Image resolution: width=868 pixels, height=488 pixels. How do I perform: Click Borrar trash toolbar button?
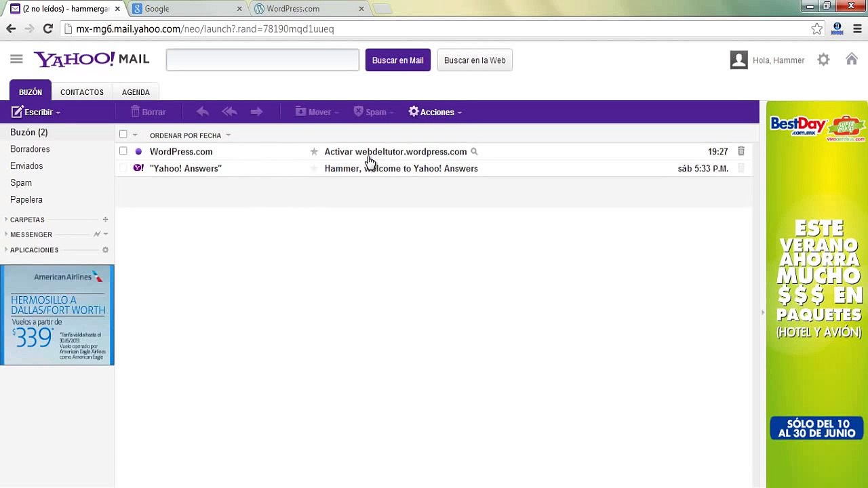[148, 112]
